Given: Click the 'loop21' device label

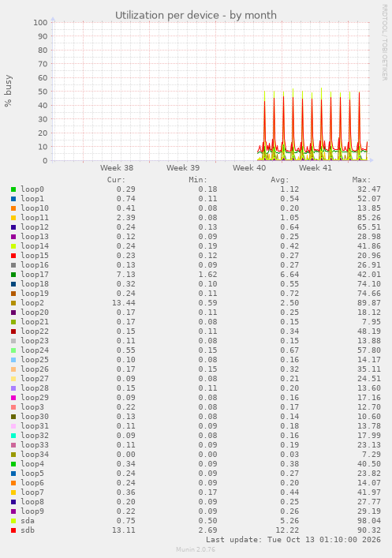Looking at the screenshot, I should 35,322.
